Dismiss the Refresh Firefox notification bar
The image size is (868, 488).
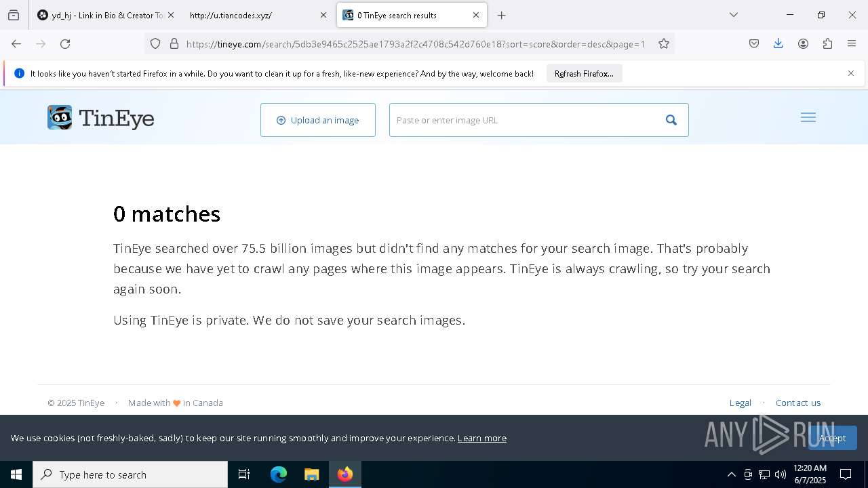point(851,73)
